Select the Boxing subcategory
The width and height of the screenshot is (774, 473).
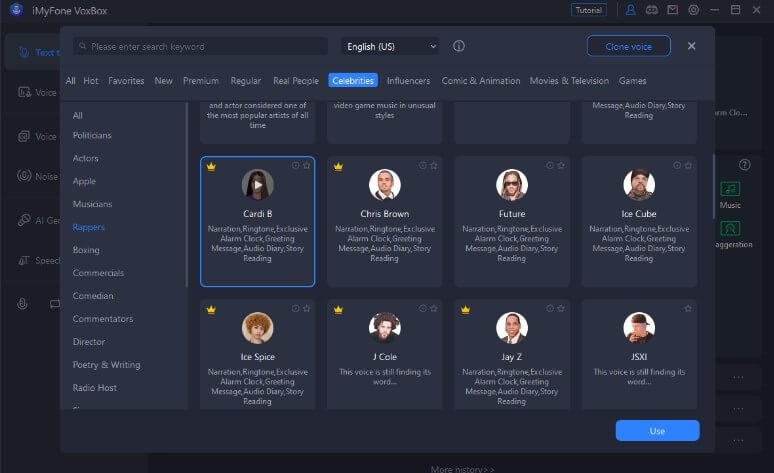point(86,250)
